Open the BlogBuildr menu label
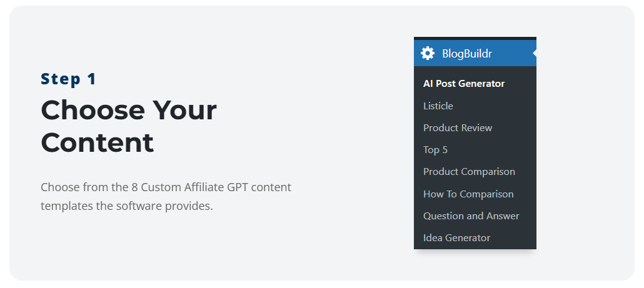 tap(467, 53)
